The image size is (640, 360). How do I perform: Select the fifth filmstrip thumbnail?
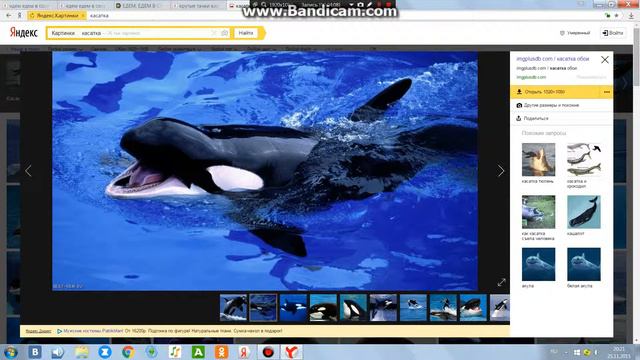click(x=353, y=308)
